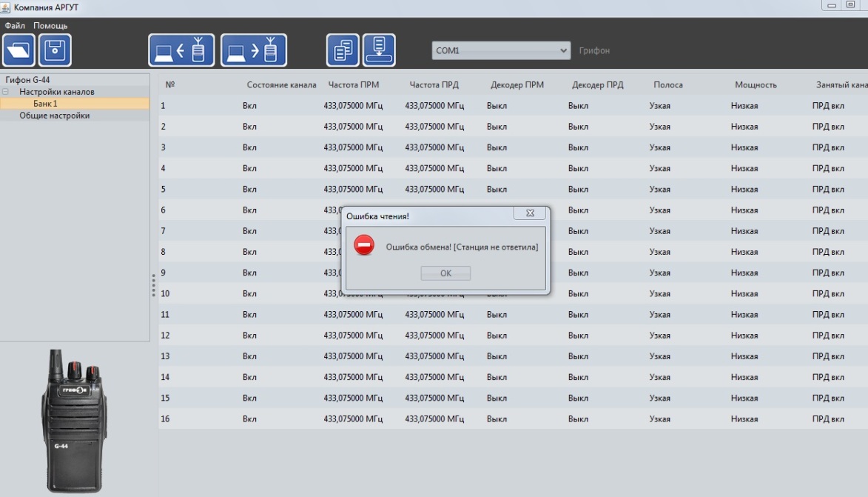Click the open file folder icon
The height and width of the screenshot is (497, 868).
tap(18, 50)
